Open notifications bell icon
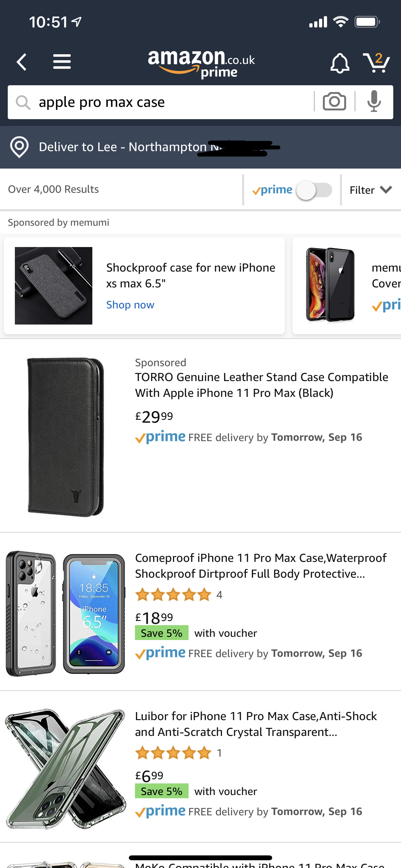This screenshot has height=868, width=401. coord(339,63)
